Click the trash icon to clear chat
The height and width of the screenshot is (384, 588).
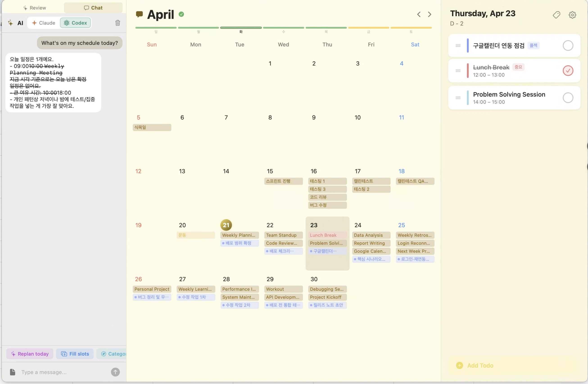[118, 23]
